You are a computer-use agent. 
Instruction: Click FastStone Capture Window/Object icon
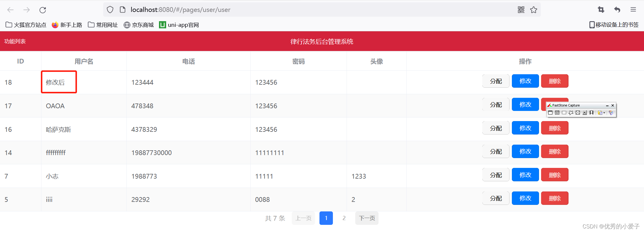coord(557,112)
